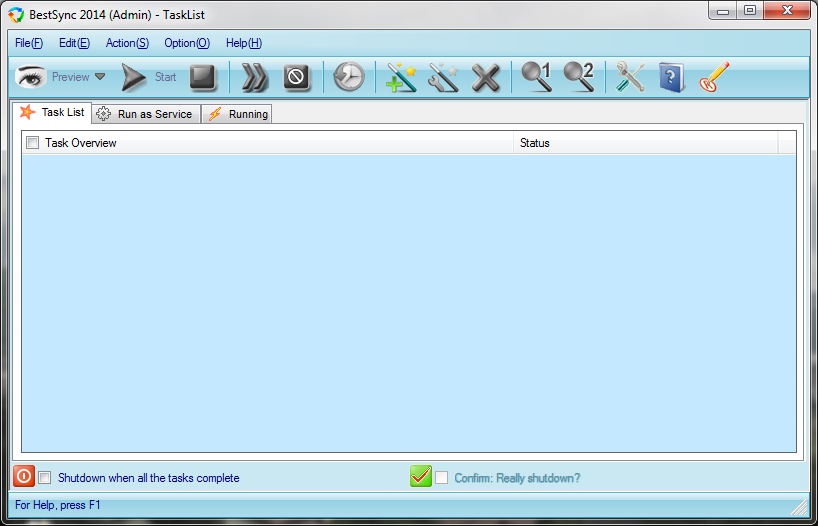Click the Preview eye icon
The width and height of the screenshot is (818, 526).
click(x=31, y=77)
